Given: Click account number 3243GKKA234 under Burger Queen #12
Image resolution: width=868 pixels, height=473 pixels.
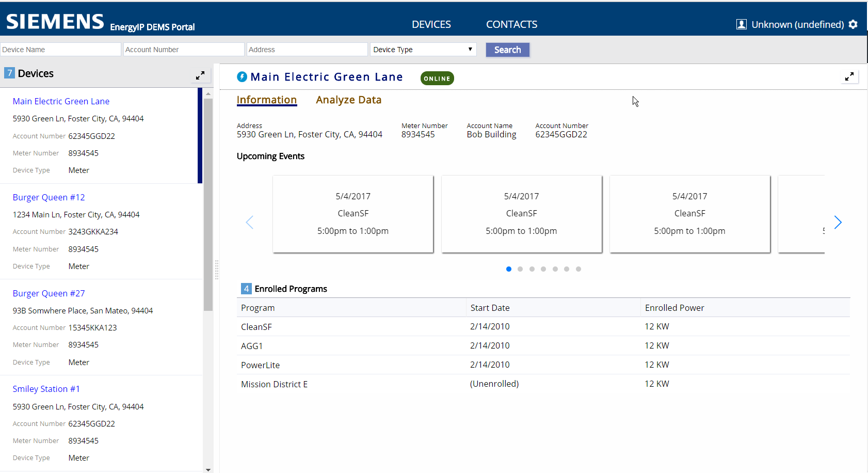Looking at the screenshot, I should pos(93,232).
